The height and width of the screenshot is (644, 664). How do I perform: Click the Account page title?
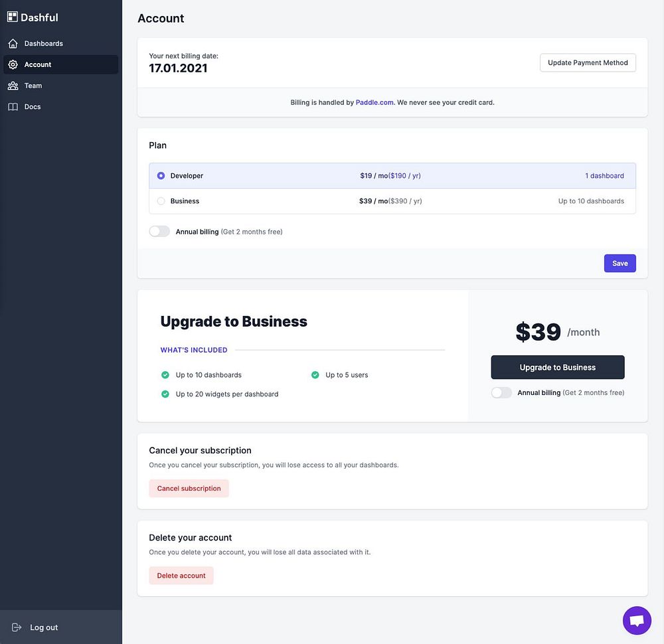click(x=161, y=18)
